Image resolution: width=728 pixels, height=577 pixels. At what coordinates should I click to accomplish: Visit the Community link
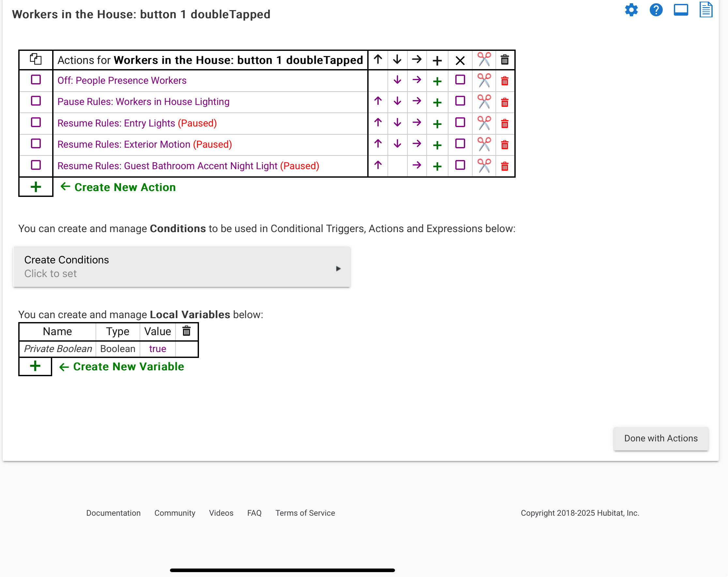[174, 513]
